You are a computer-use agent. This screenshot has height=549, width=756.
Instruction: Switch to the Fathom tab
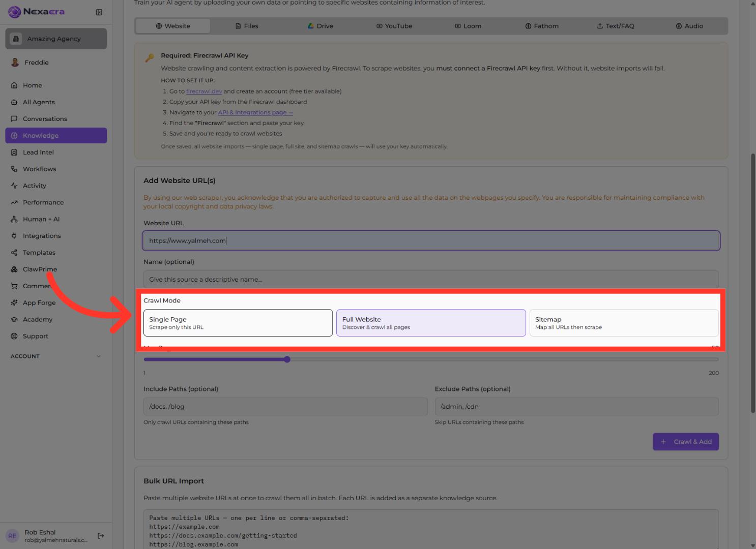point(542,26)
